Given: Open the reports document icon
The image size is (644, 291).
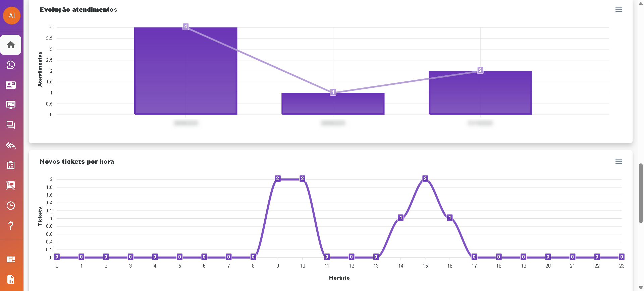Looking at the screenshot, I should pos(11,279).
